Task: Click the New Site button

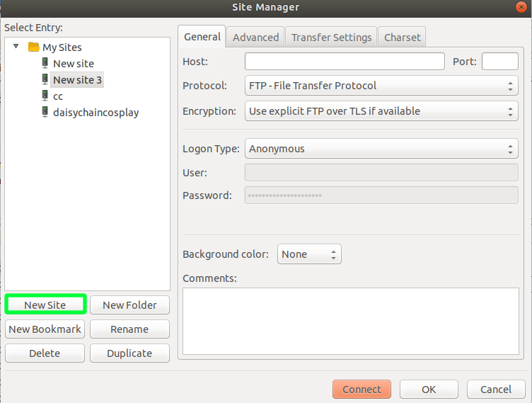Action: tap(45, 305)
